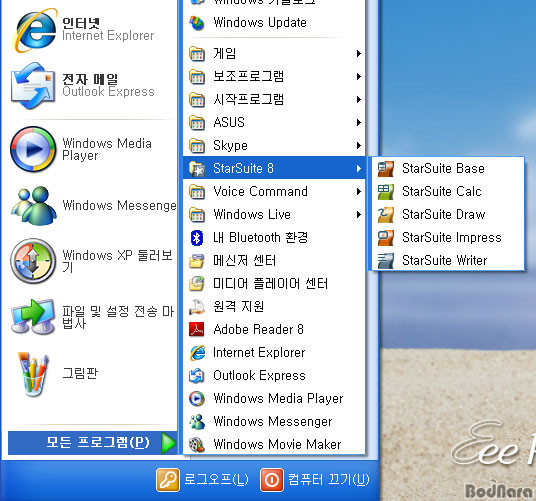
Task: Select the Windows Update menu entry
Action: pos(274,23)
